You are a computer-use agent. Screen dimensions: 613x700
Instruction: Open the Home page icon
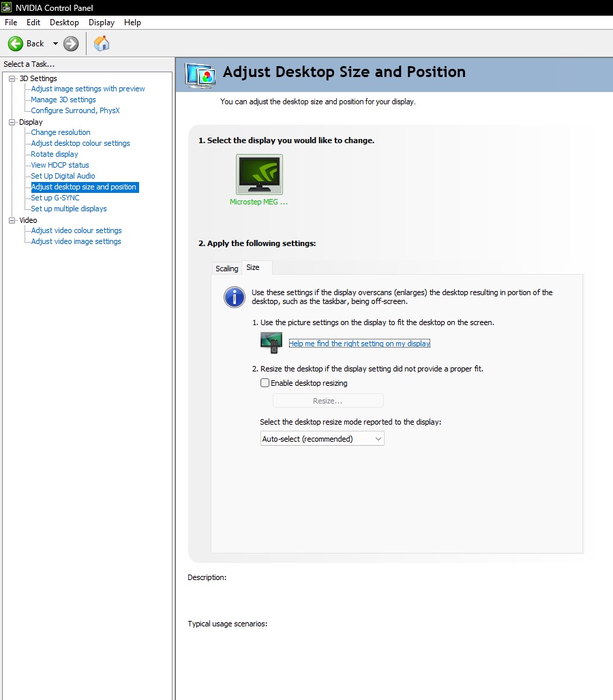[x=102, y=44]
